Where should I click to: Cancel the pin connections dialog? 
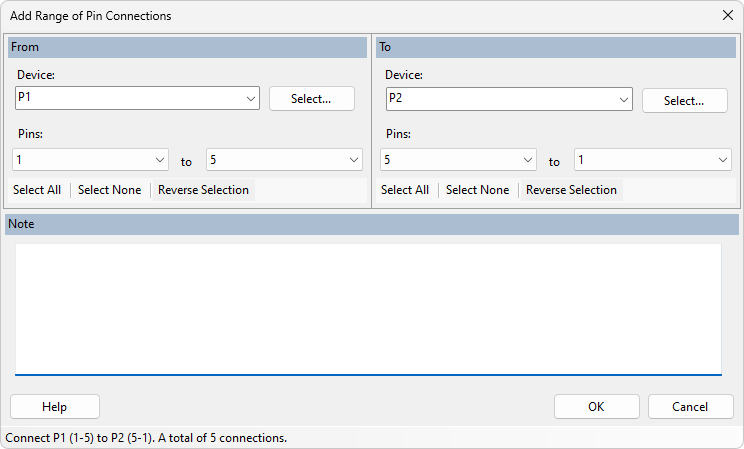tap(690, 407)
